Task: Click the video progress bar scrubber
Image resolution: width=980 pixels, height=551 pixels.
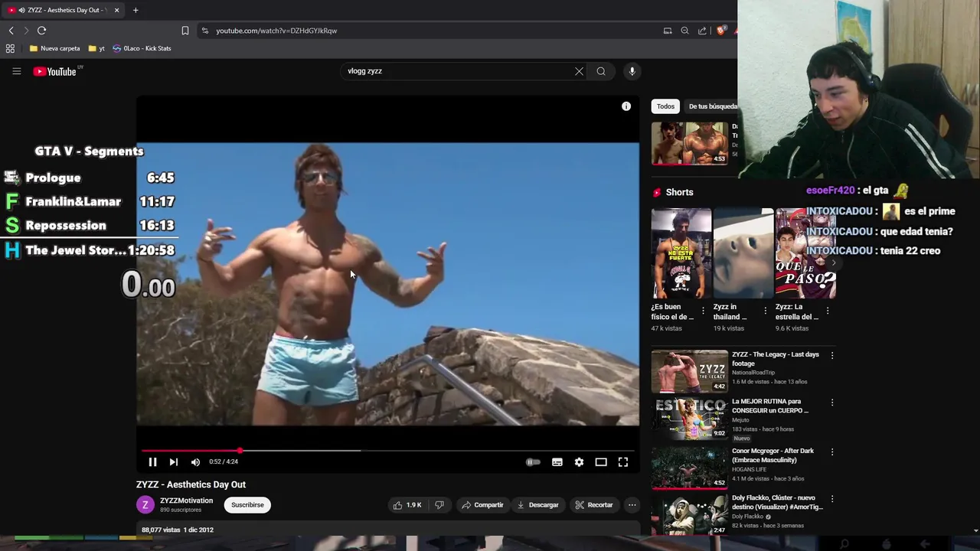Action: 240,451
